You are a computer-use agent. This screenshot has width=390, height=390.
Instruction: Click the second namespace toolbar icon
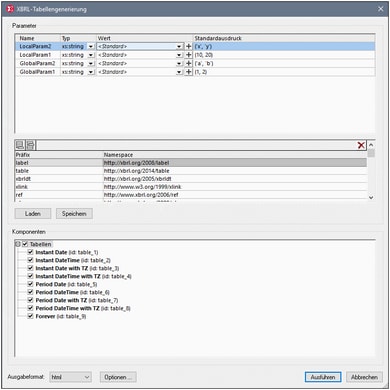[x=30, y=145]
